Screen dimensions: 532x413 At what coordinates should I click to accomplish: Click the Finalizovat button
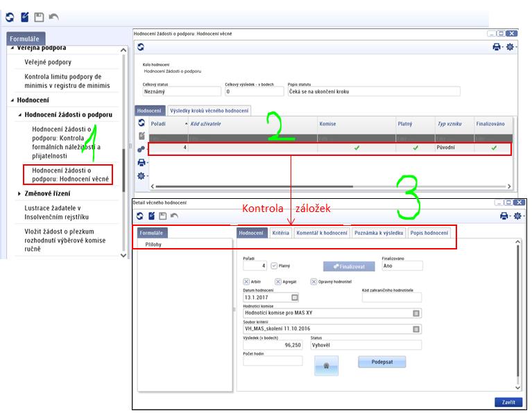[x=349, y=267]
